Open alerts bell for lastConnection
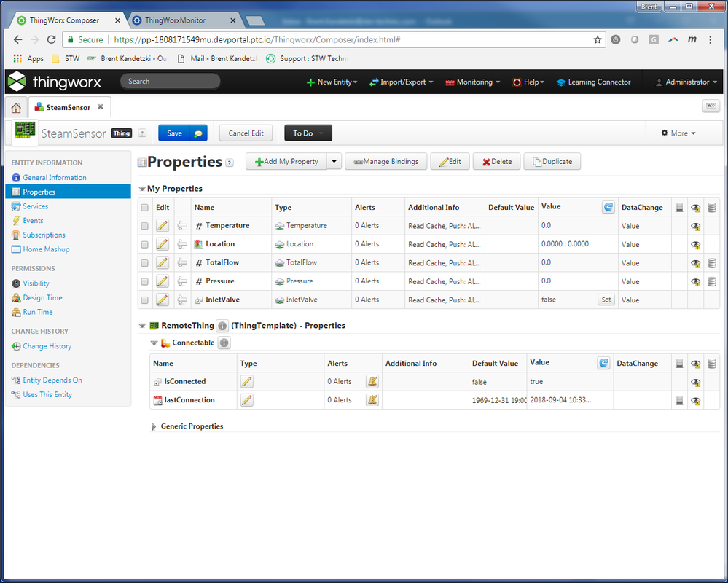 [372, 399]
